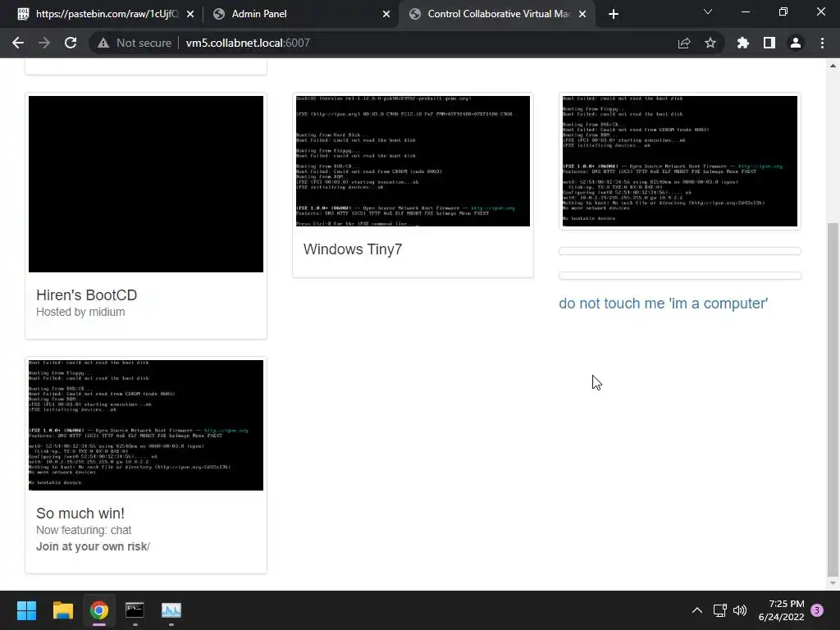Close the Admin Panel tab
Image resolution: width=840 pixels, height=630 pixels.
[386, 14]
